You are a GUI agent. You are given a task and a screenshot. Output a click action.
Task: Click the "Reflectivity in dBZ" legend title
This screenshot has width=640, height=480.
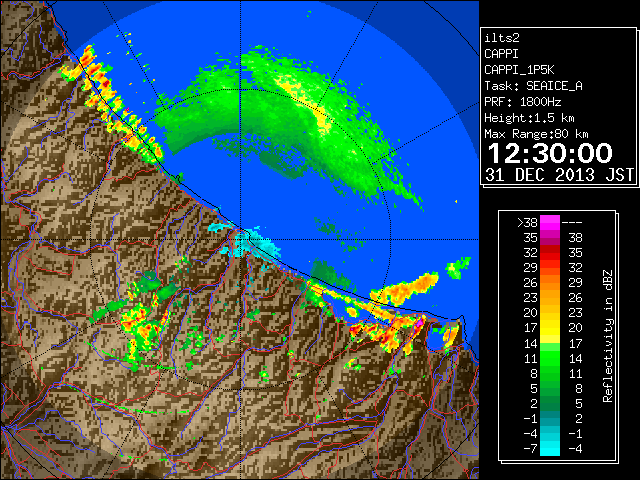(607, 336)
